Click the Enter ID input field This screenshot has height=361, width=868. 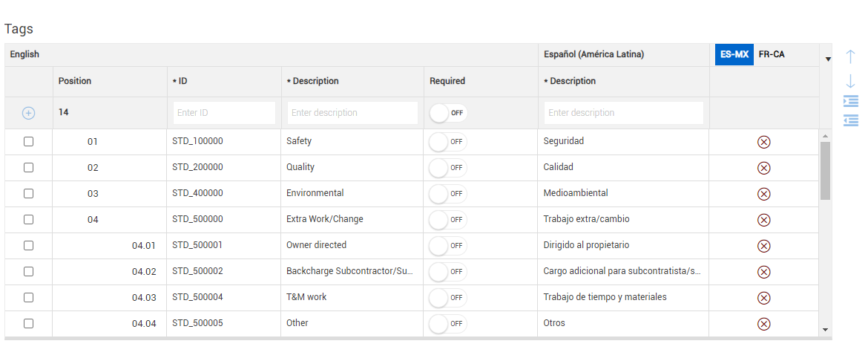coord(224,113)
